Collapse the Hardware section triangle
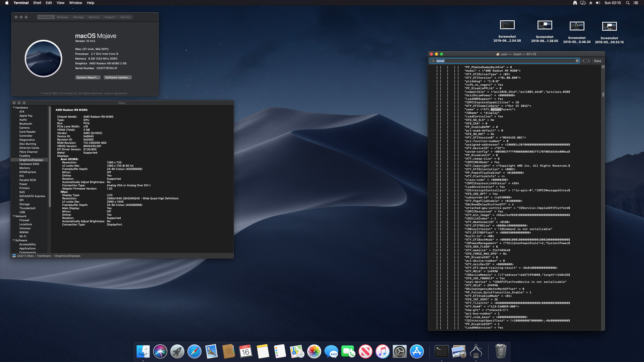644x362 pixels. click(x=14, y=108)
